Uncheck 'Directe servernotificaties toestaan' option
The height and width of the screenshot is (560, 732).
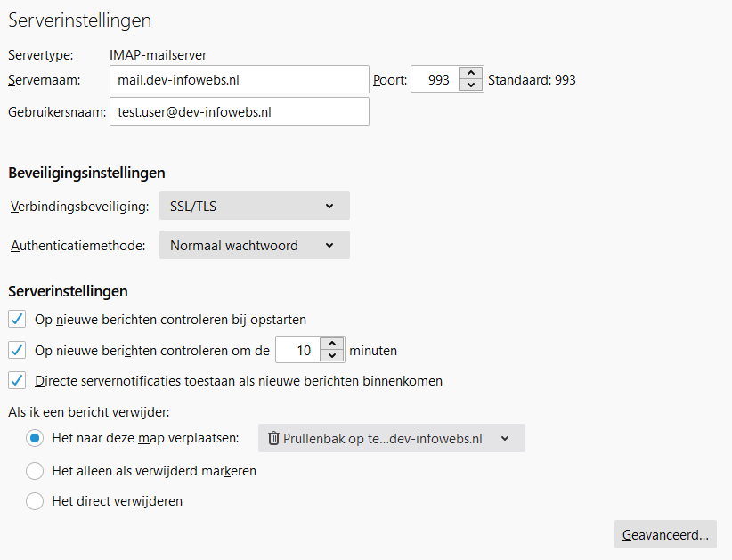pyautogui.click(x=16, y=380)
